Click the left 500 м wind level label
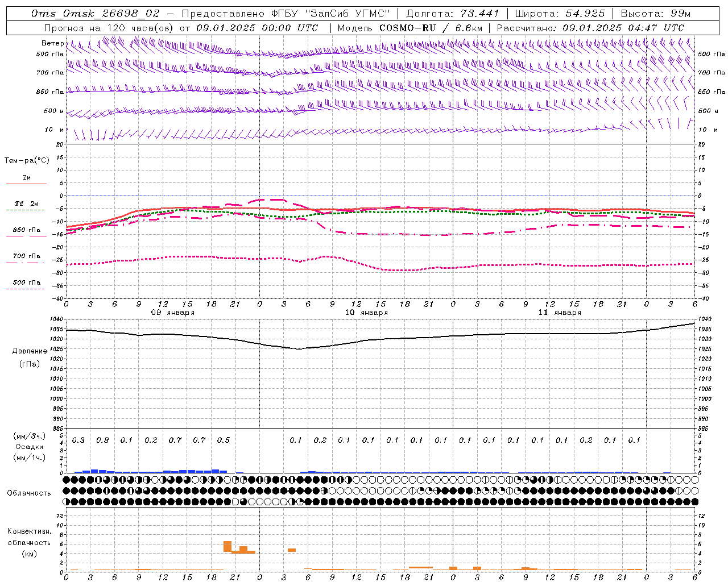This screenshot has height=582, width=728. tap(54, 111)
